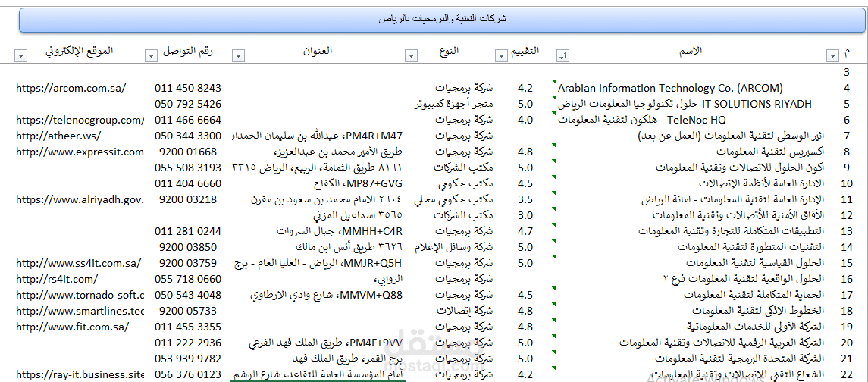Screen dimensions: 868x382
Task: Select phone number 050 344 3300
Action: point(188,136)
